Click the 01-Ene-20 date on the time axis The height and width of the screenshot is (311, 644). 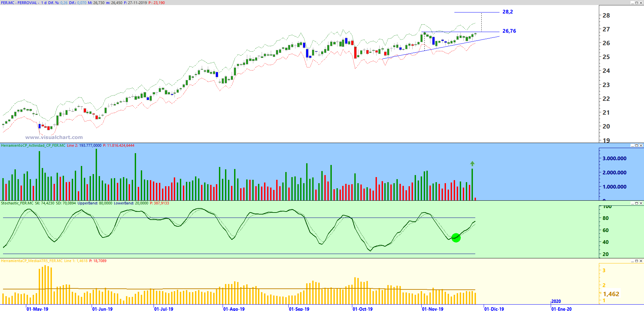(561, 309)
